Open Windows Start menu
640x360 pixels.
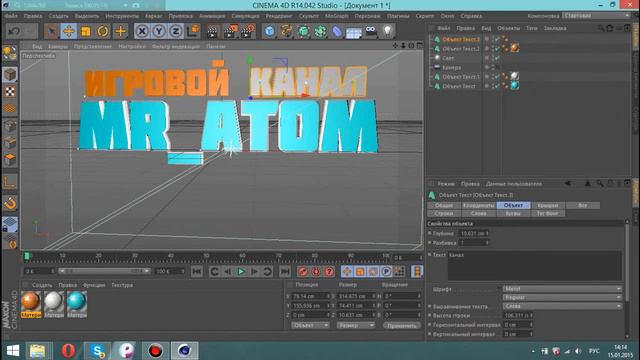13,351
